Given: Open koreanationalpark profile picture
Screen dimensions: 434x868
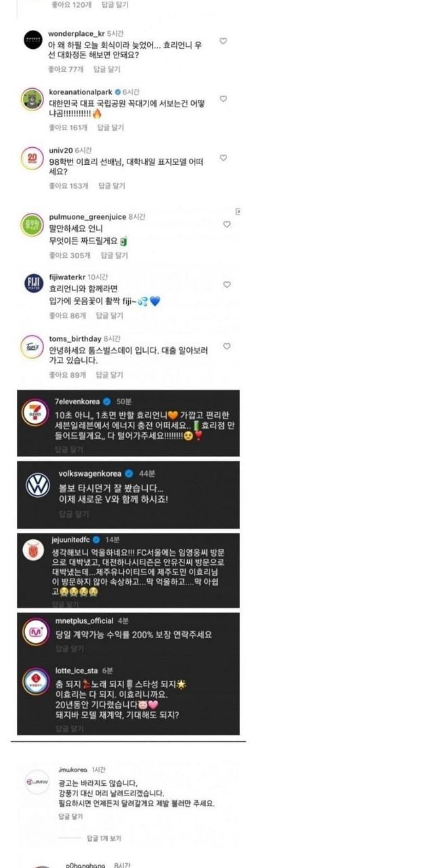Looking at the screenshot, I should pyautogui.click(x=33, y=98).
